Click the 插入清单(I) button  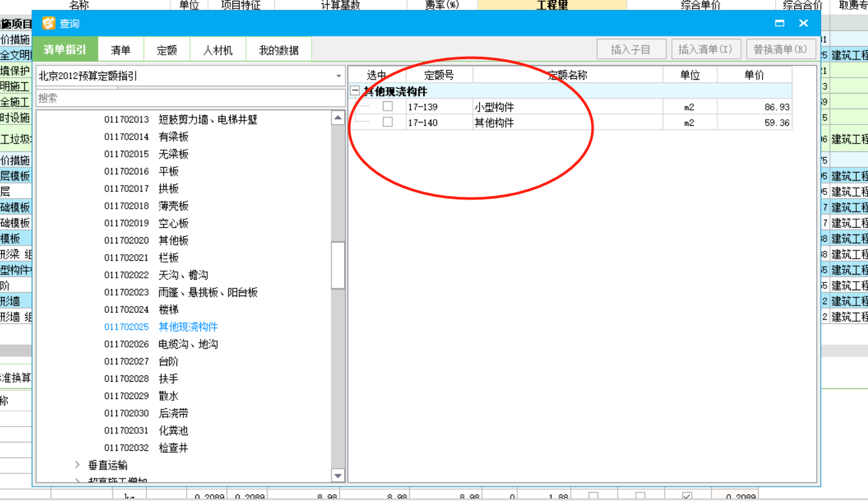click(706, 49)
